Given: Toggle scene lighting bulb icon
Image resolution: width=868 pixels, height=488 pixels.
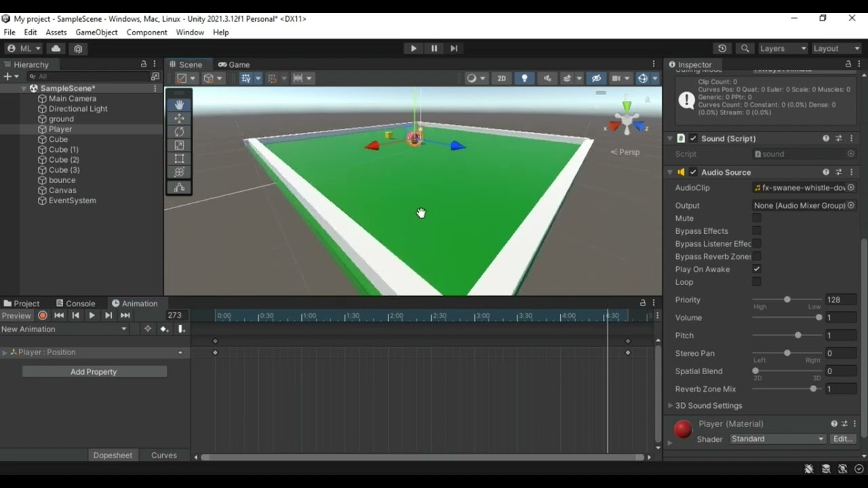Looking at the screenshot, I should [x=524, y=79].
